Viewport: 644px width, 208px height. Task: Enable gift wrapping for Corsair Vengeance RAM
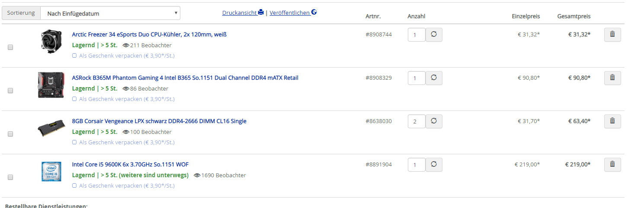pos(74,142)
